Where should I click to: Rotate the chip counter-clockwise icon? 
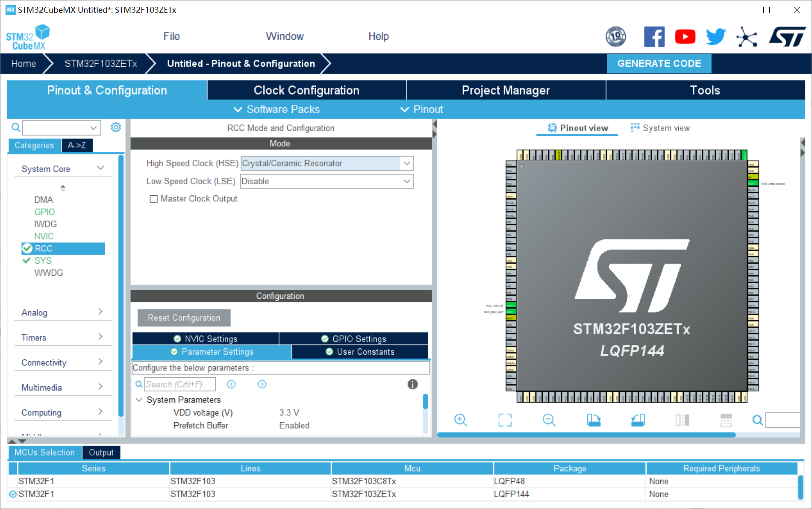tap(638, 420)
